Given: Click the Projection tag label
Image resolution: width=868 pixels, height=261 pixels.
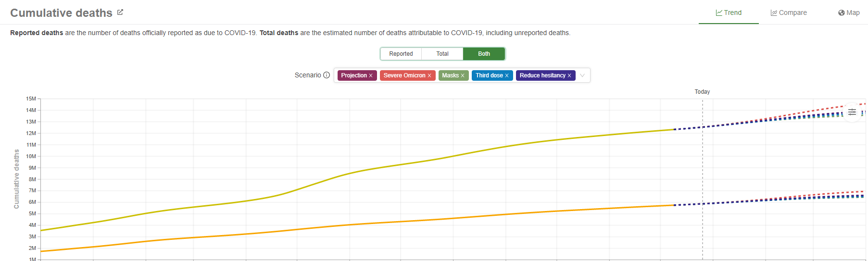Looking at the screenshot, I should tap(354, 75).
